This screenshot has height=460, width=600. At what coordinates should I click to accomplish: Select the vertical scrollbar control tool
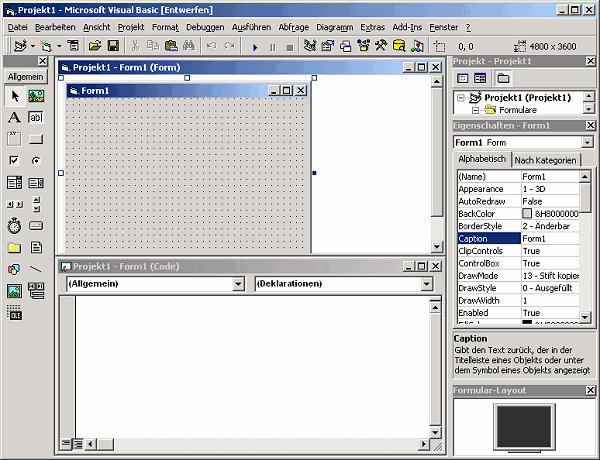(36, 204)
